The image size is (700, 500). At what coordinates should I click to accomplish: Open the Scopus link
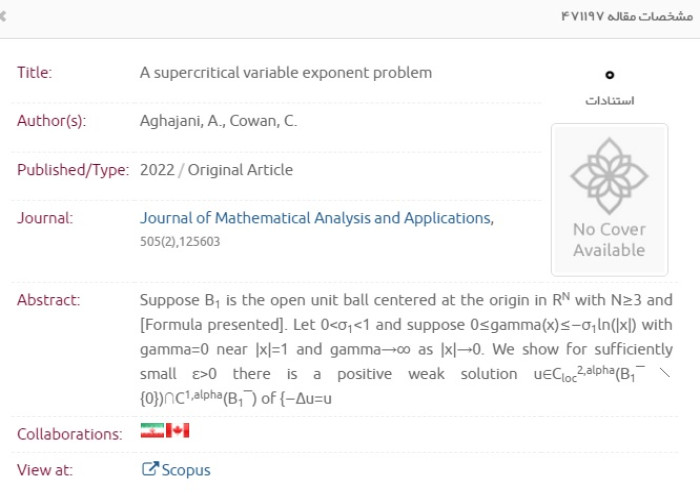tap(186, 470)
